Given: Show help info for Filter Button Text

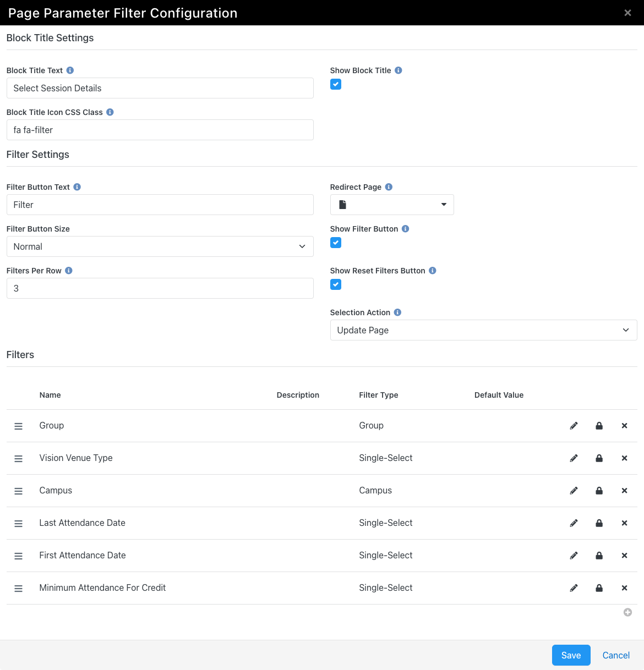Looking at the screenshot, I should (77, 187).
